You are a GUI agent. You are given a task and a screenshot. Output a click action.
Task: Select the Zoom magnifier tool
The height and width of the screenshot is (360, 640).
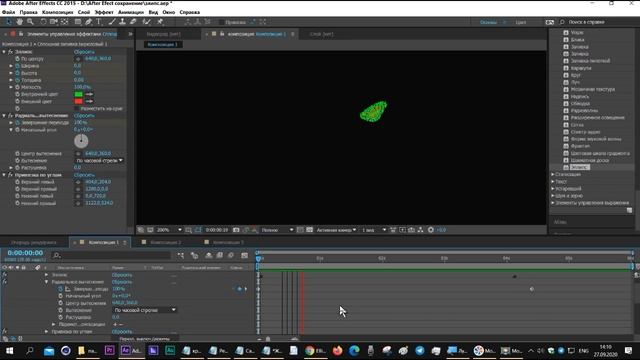click(x=30, y=22)
